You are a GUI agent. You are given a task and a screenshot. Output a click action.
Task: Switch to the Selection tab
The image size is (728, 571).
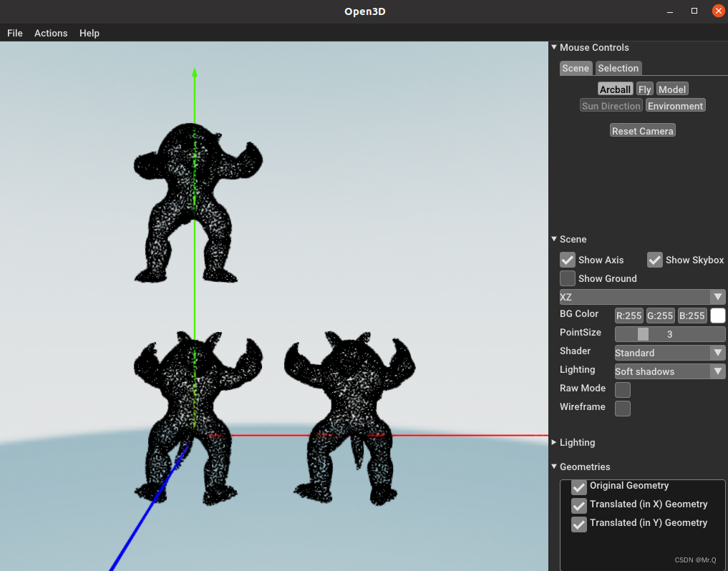click(618, 68)
